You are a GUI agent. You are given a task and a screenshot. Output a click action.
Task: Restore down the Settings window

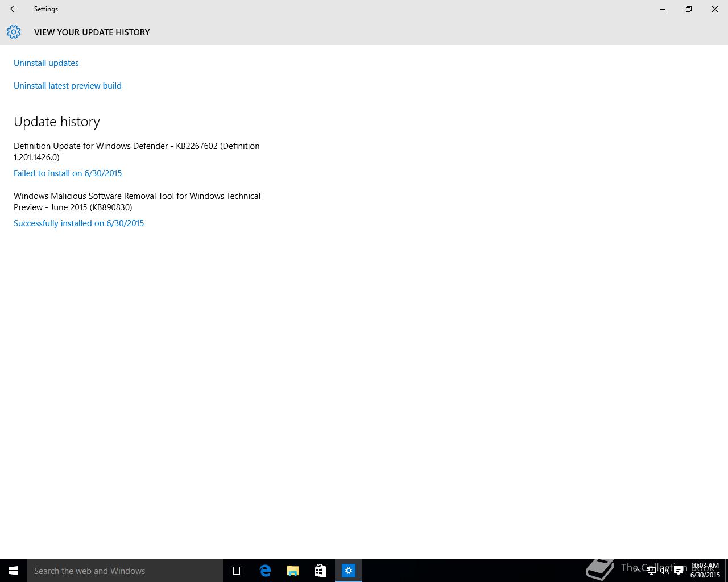pos(689,9)
